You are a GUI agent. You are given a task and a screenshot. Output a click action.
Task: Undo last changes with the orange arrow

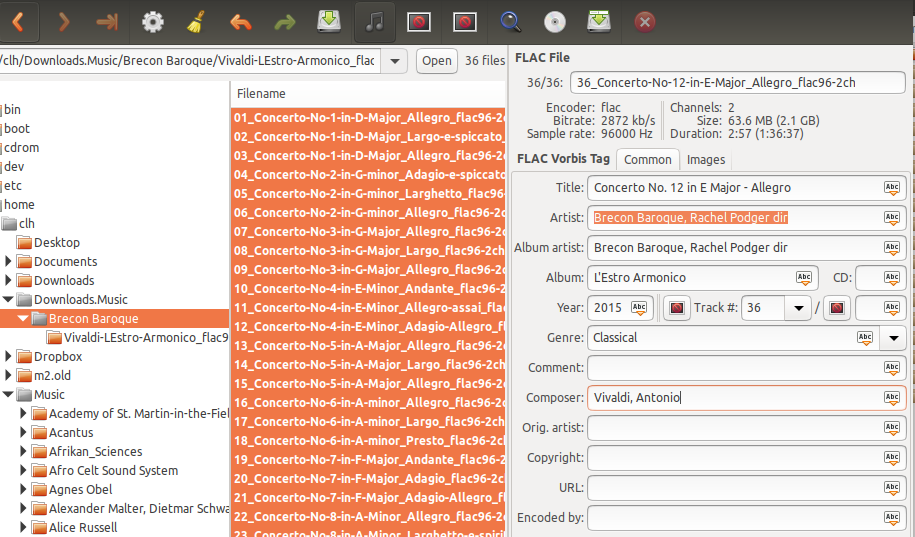240,22
